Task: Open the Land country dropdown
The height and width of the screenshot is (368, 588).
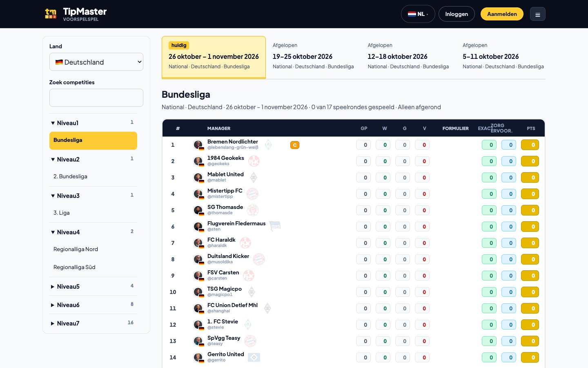Action: click(96, 62)
